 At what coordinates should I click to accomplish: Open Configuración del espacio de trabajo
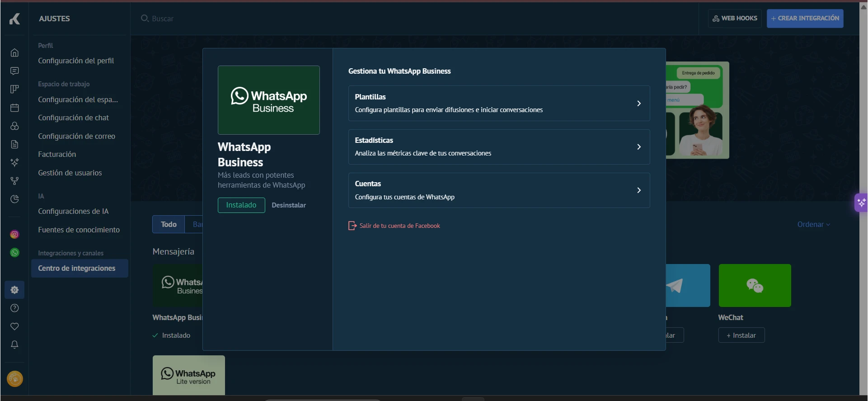point(78,99)
